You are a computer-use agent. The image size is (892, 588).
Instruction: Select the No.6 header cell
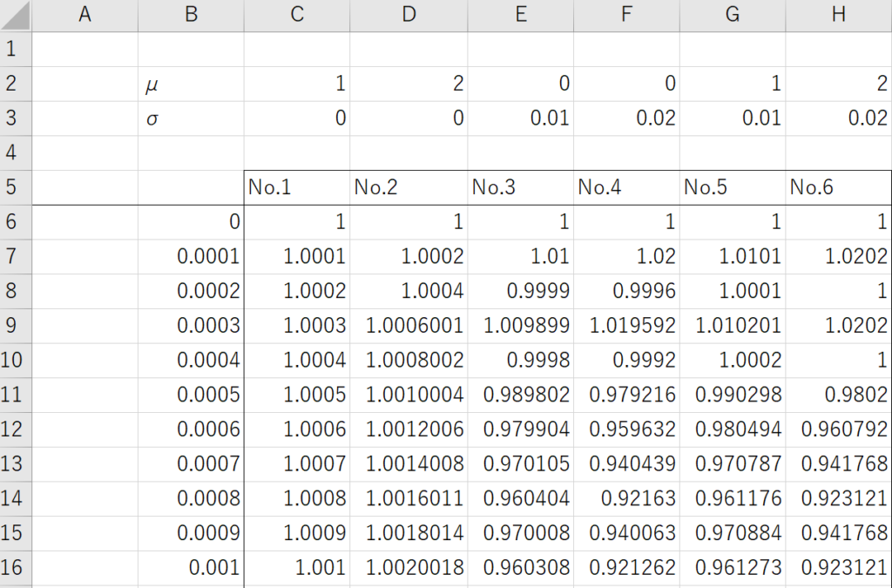tap(839, 187)
